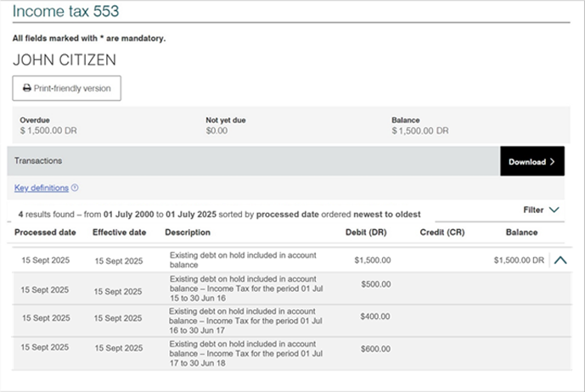Click the printer icon on Print-friendly version
Image resolution: width=585 pixels, height=392 pixels.
click(x=27, y=88)
